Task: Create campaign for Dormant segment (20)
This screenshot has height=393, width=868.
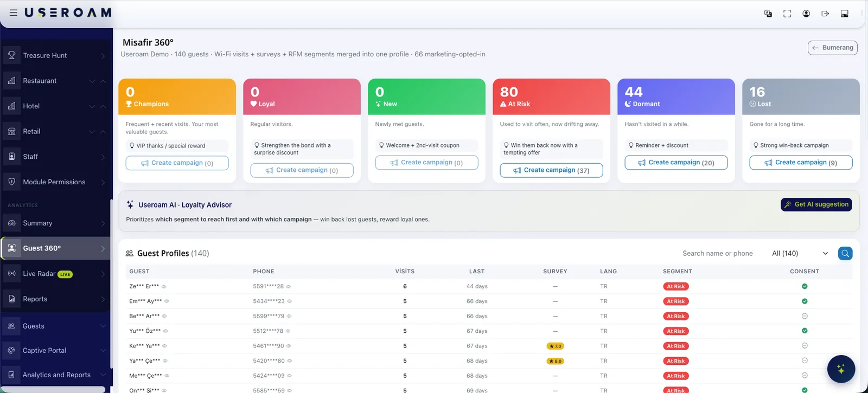Action: click(x=676, y=163)
